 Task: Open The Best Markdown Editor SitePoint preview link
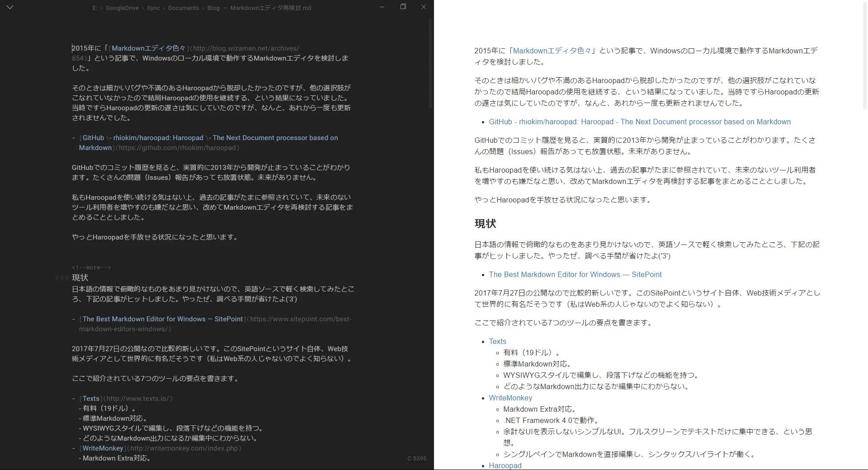coord(575,275)
